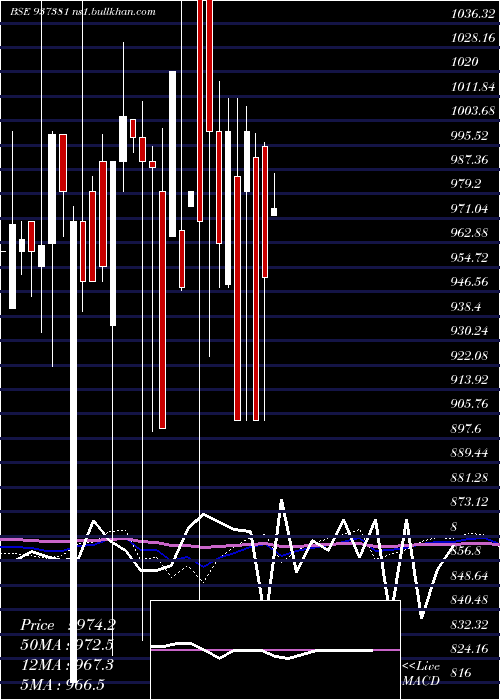Click the 881.28 price axis label
500x700 pixels.
point(470,478)
